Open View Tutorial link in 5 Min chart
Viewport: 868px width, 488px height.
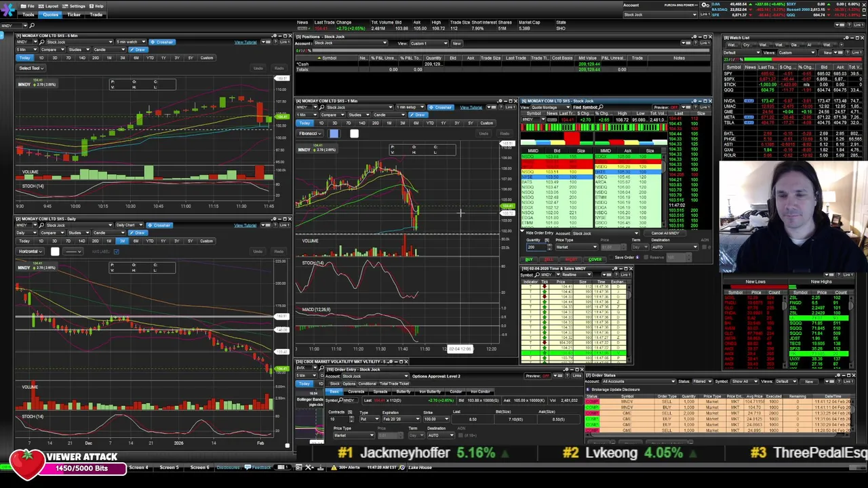click(x=245, y=42)
